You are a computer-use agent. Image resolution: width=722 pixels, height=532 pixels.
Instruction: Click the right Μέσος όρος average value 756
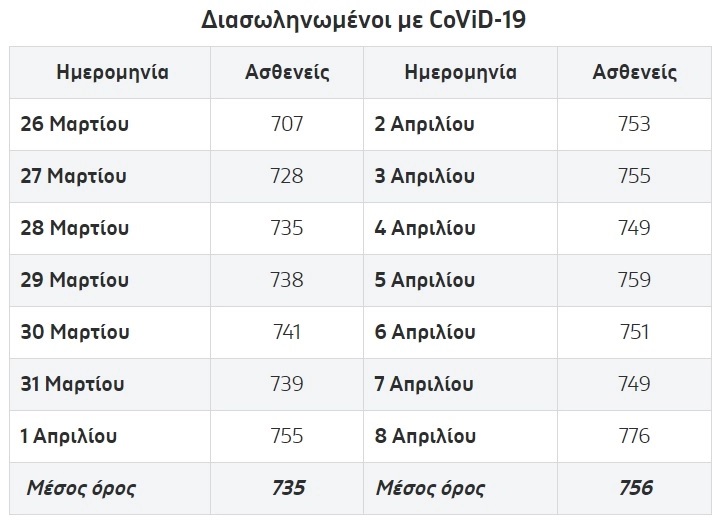pyautogui.click(x=635, y=488)
